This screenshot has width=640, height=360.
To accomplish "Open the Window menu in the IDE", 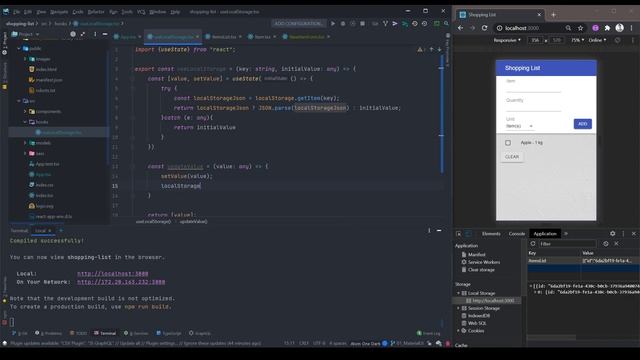I will click(158, 12).
